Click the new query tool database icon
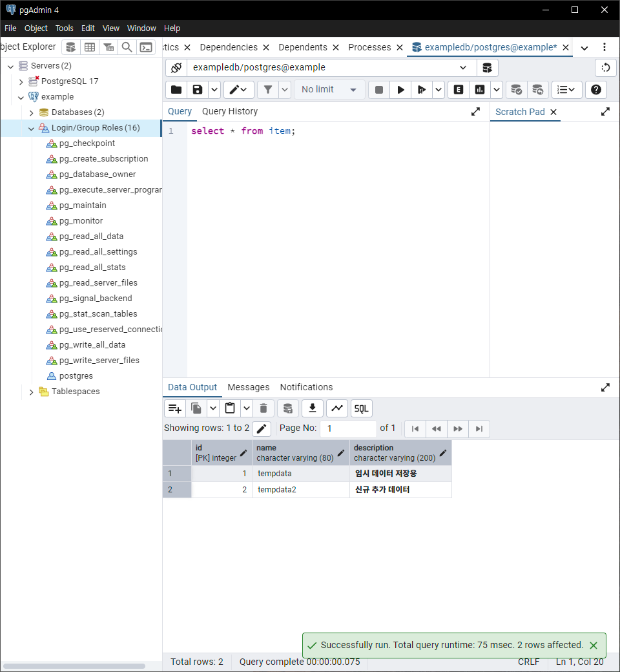Viewport: 620px width, 672px height. pos(487,68)
